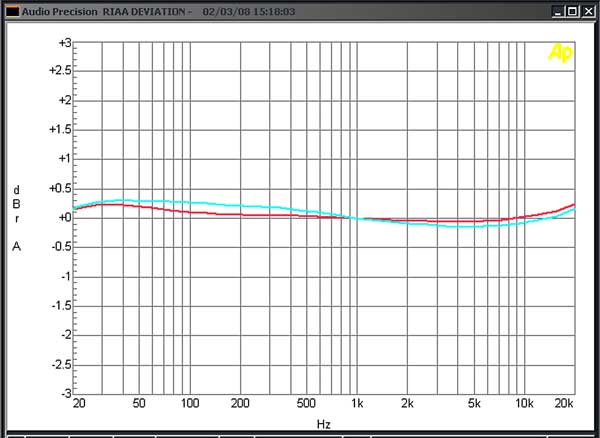Click the '100' frequency axis label

point(190,403)
